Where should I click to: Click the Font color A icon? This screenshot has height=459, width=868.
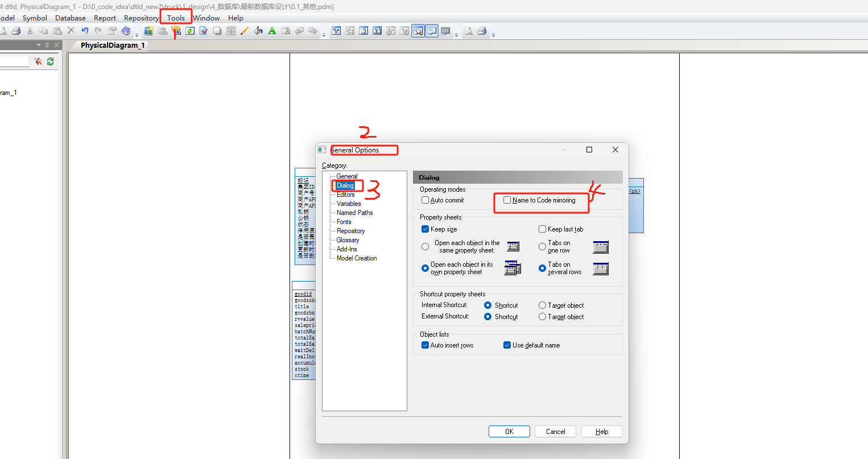[x=272, y=31]
